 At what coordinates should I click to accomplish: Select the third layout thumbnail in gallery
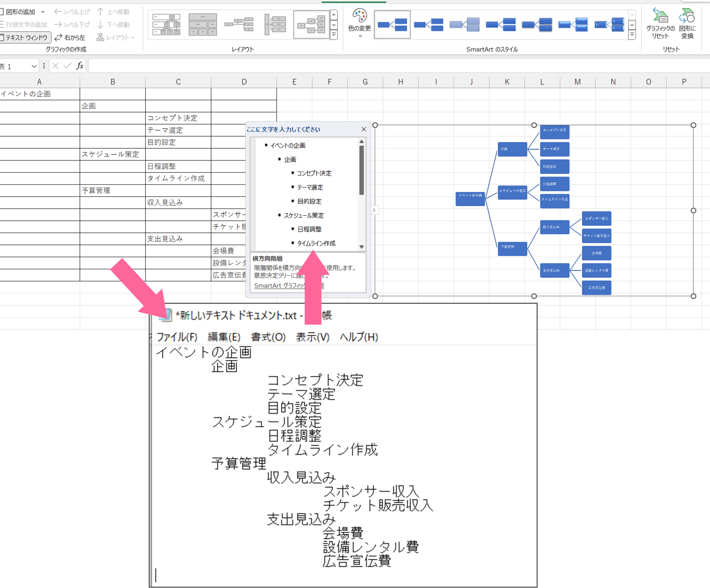[239, 24]
